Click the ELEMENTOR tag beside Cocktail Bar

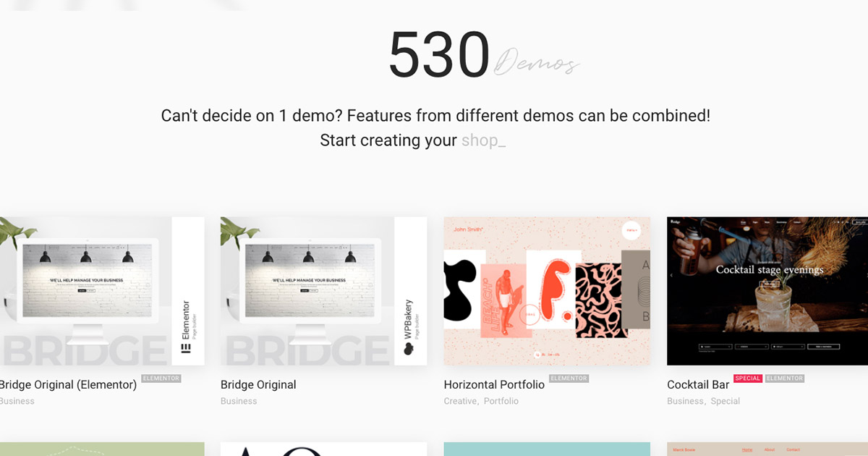click(x=784, y=379)
